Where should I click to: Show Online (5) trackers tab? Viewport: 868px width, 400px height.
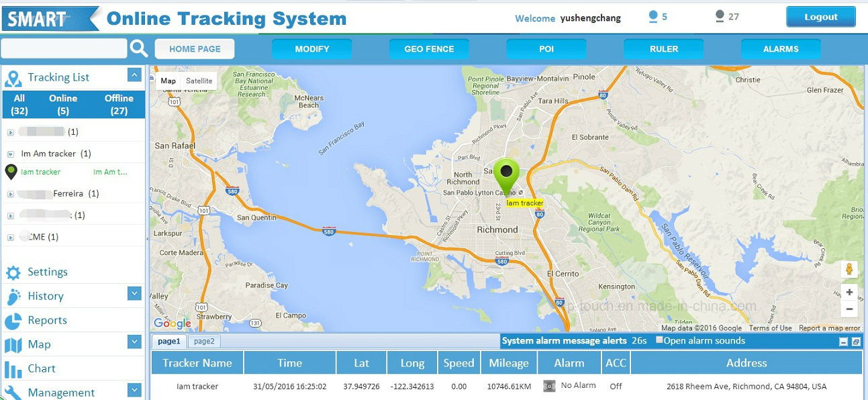coord(63,105)
